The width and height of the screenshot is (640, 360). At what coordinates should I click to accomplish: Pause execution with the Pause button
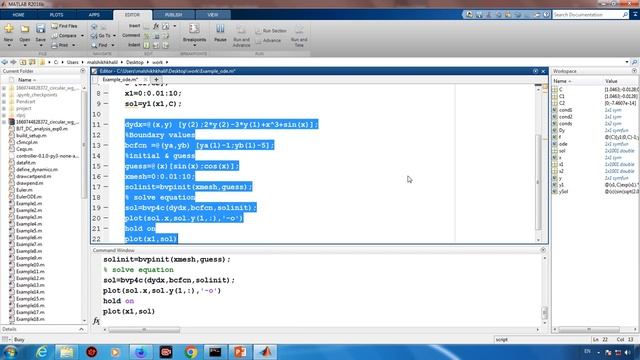(x=220, y=32)
